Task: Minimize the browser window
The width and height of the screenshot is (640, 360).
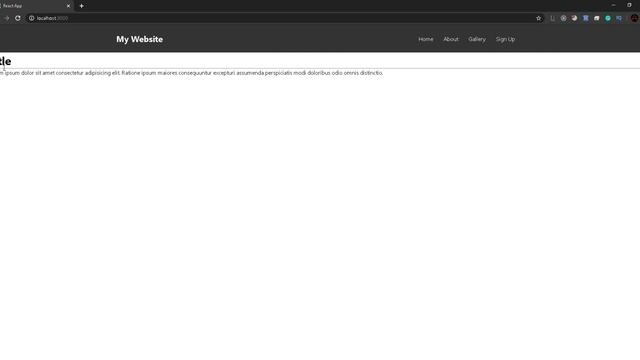Action: [613, 5]
